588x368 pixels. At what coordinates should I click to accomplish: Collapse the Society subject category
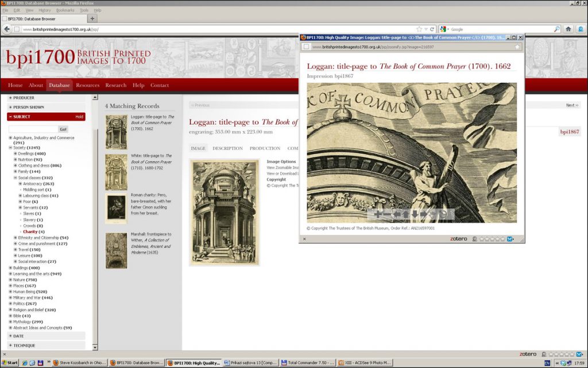10,148
